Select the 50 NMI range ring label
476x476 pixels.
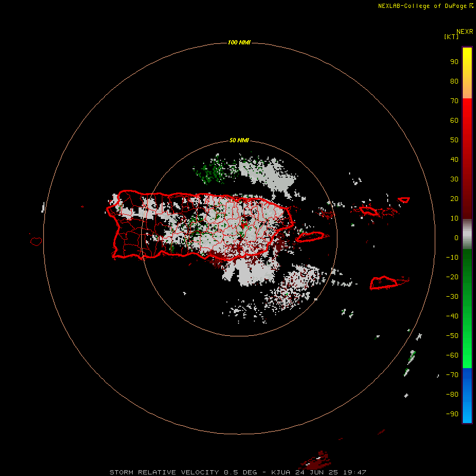point(239,140)
